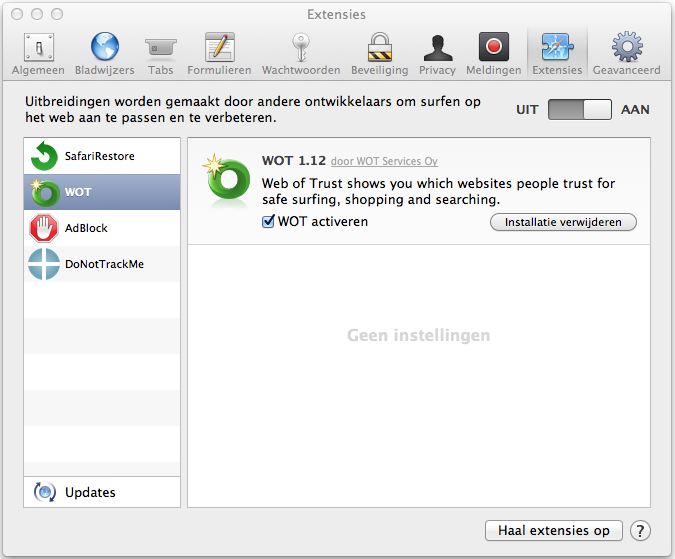Click the Uitbreidingen worden gemaakt description
675x559 pixels.
click(253, 109)
